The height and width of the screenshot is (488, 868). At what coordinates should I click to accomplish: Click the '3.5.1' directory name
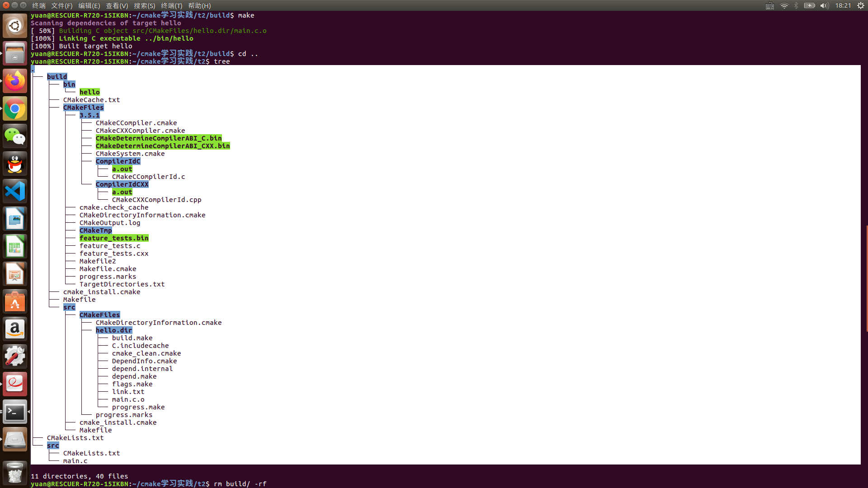click(x=90, y=115)
